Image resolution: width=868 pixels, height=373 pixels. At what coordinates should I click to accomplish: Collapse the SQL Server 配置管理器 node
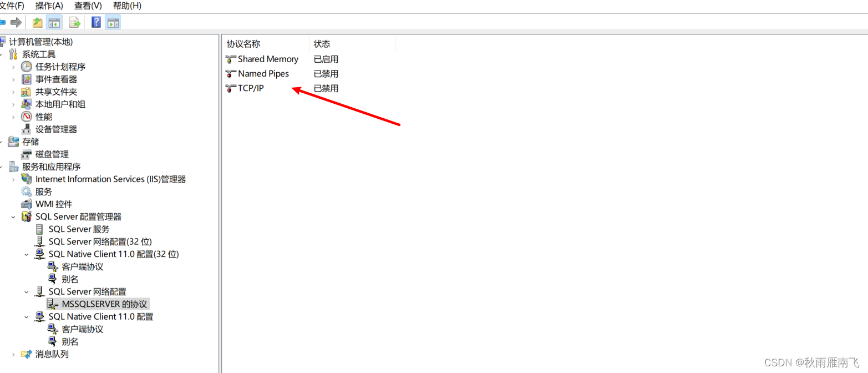click(x=13, y=216)
